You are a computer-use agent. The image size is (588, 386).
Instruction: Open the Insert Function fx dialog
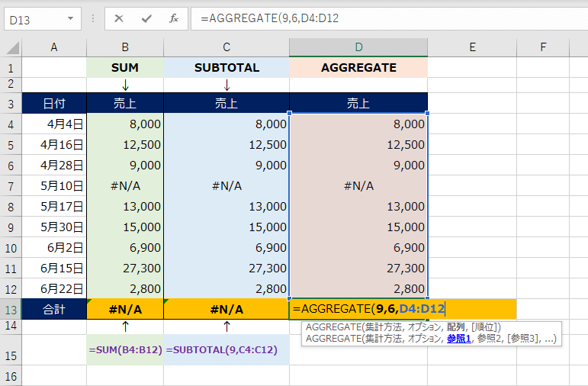point(174,18)
